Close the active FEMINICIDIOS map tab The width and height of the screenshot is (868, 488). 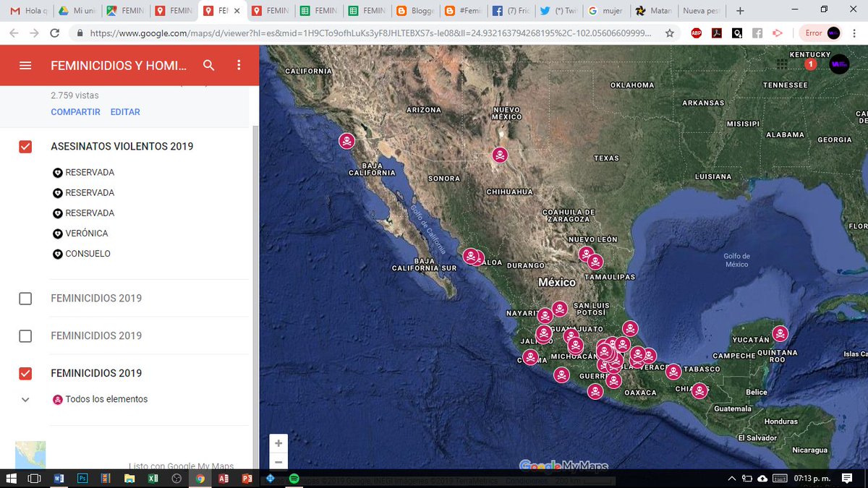coord(237,11)
